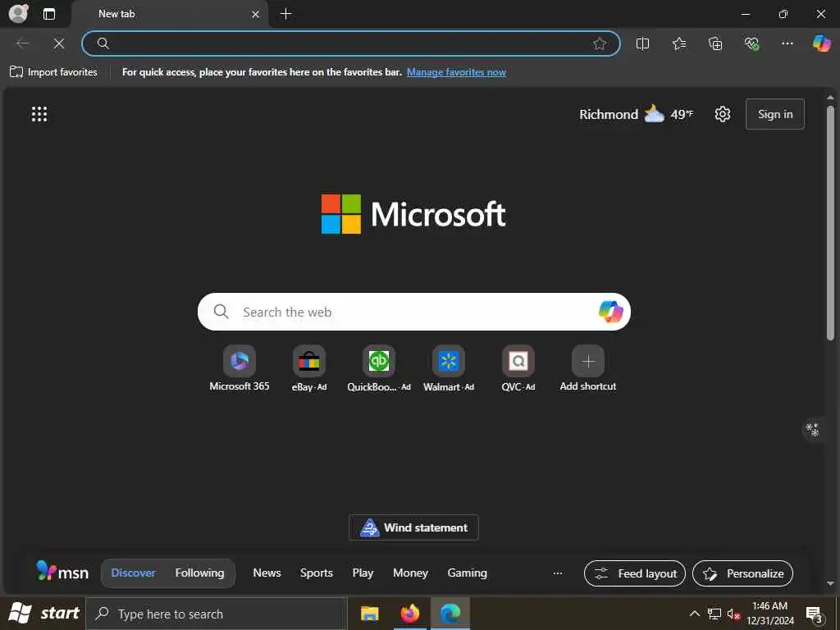Viewport: 840px width, 630px height.
Task: Stop loading the page
Action: [x=59, y=43]
